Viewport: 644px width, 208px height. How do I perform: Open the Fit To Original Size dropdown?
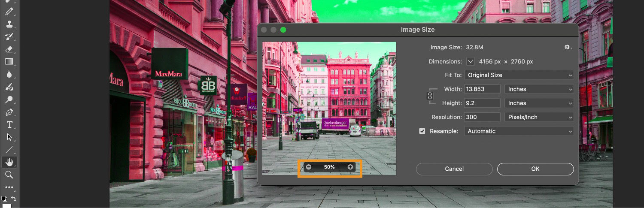click(519, 75)
